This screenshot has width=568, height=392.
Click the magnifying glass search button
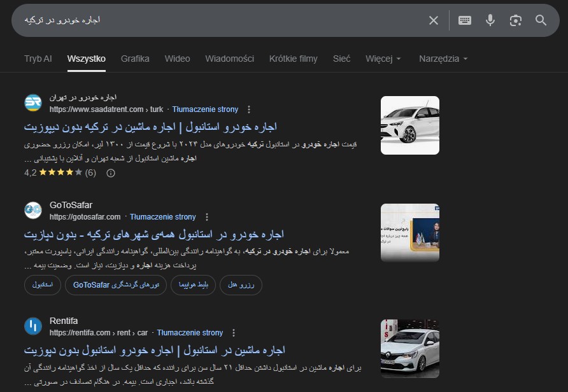pos(541,20)
